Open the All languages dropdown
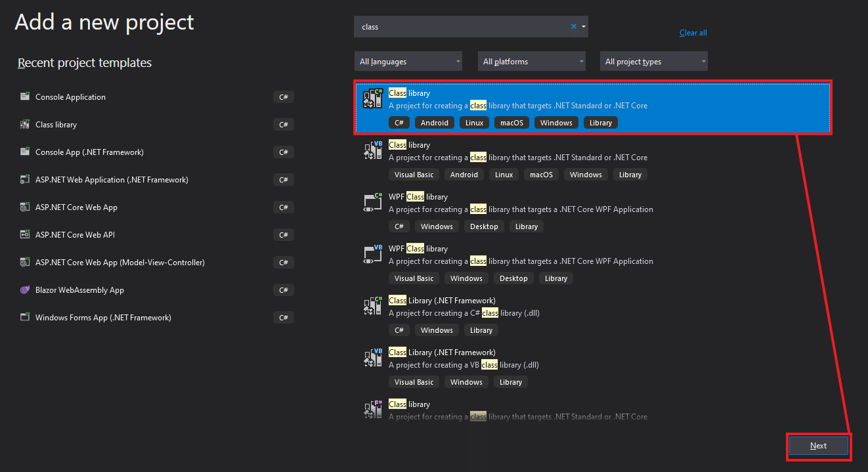868x472 pixels. [x=408, y=62]
